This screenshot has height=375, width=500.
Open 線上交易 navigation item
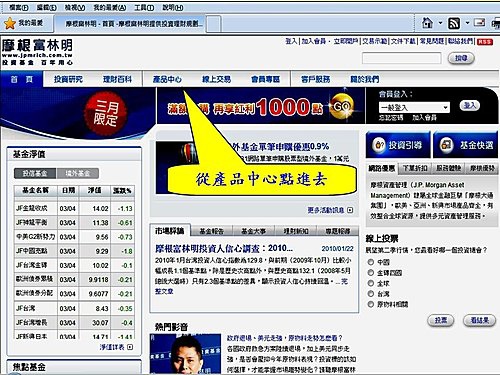tap(216, 79)
